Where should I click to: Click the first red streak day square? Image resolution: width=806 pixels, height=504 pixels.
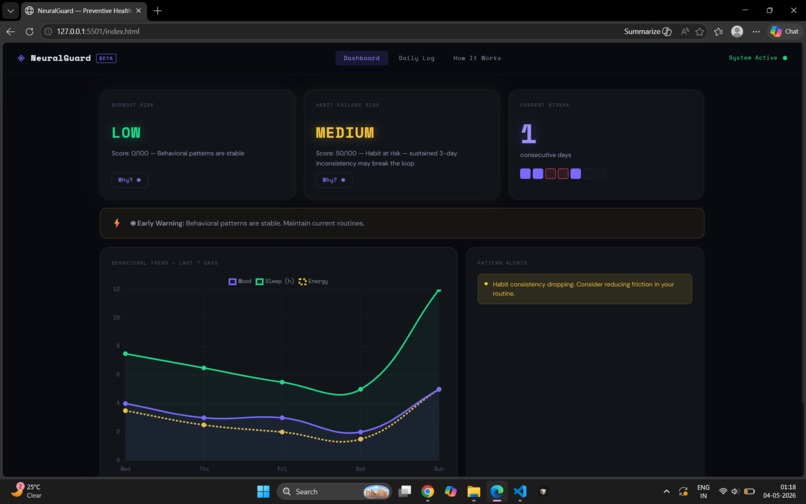pos(551,174)
